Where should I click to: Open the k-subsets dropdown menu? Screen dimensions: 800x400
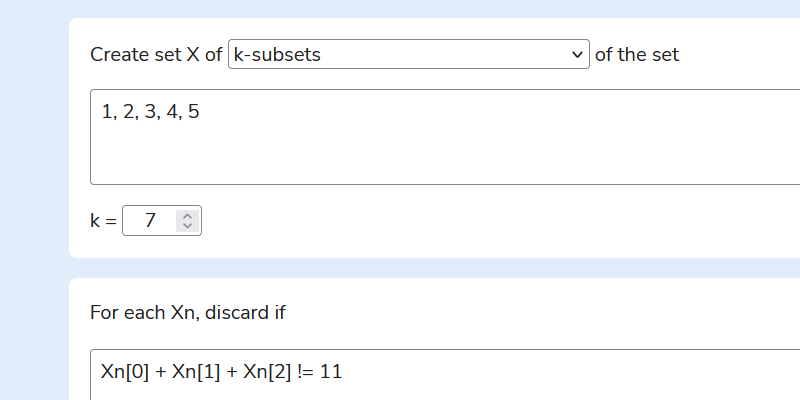(408, 55)
